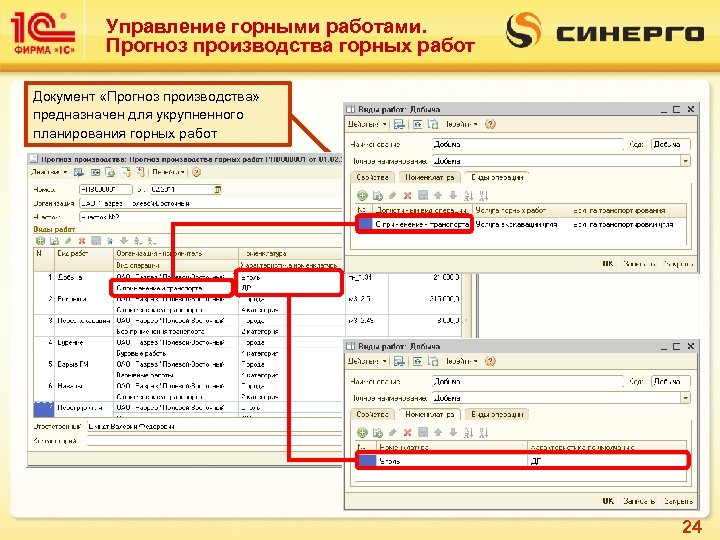
Task: Click Код field in upper Виды работ window
Action: pos(671,144)
